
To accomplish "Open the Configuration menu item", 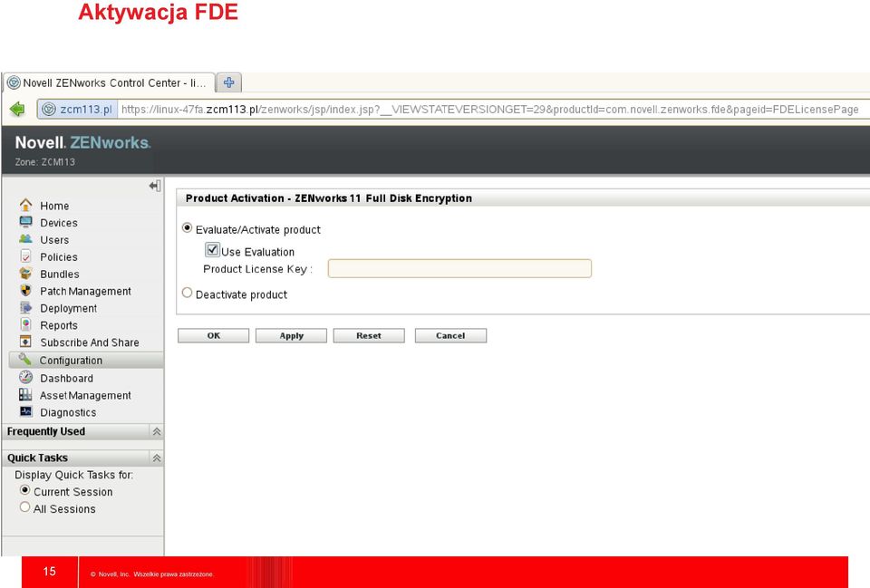I will (71, 361).
